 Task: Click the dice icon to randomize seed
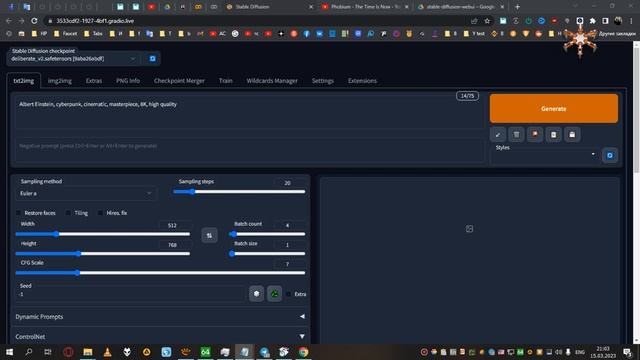[x=256, y=293]
